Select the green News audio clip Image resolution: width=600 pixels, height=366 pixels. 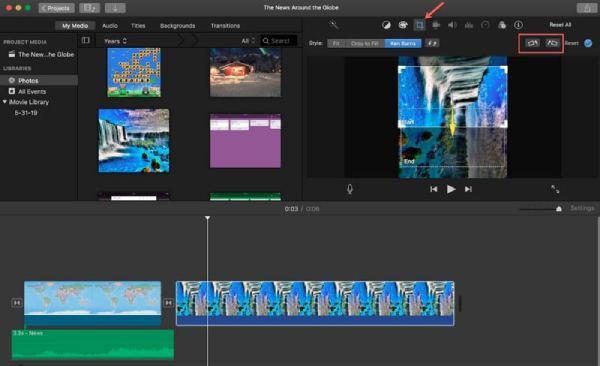pos(93,345)
